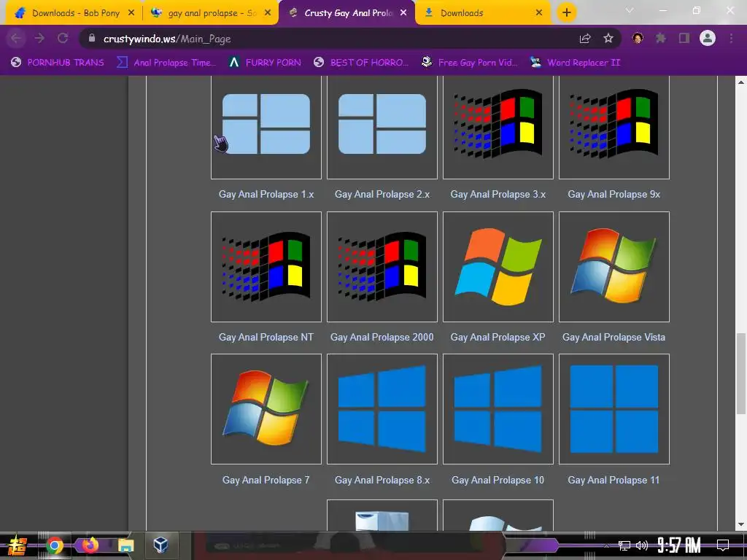Viewport: 747px width, 560px height.
Task: Go back to the previous page
Action: (x=16, y=39)
